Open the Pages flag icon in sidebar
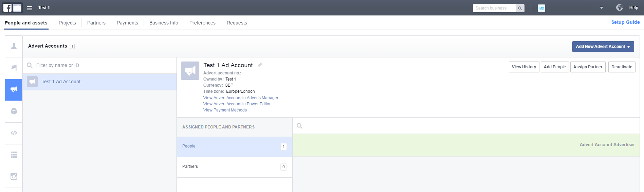Screen dimensions: 644x192 coord(14,68)
